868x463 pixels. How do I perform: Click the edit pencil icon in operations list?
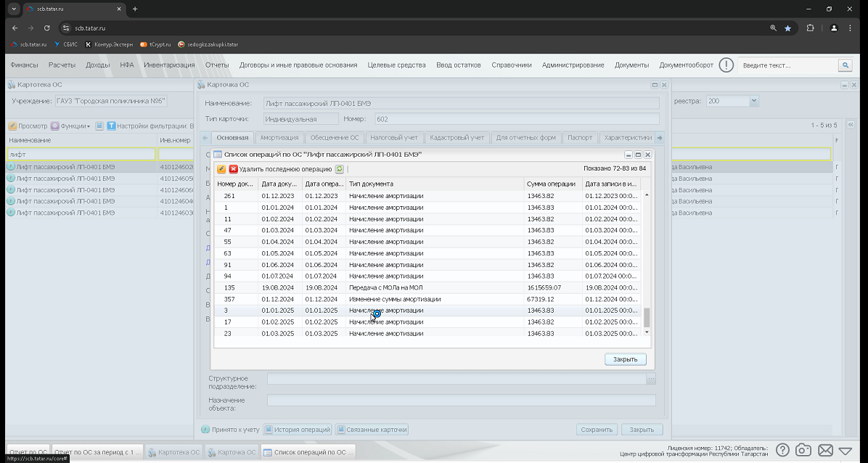coord(221,169)
